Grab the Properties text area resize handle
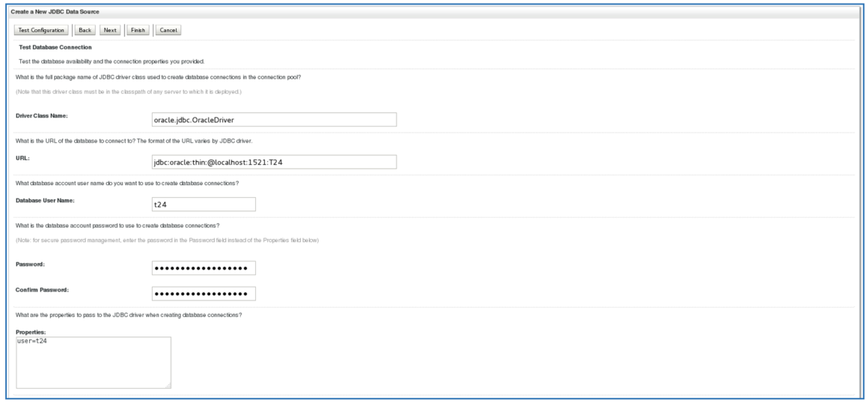868x403 pixels. pyautogui.click(x=168, y=385)
